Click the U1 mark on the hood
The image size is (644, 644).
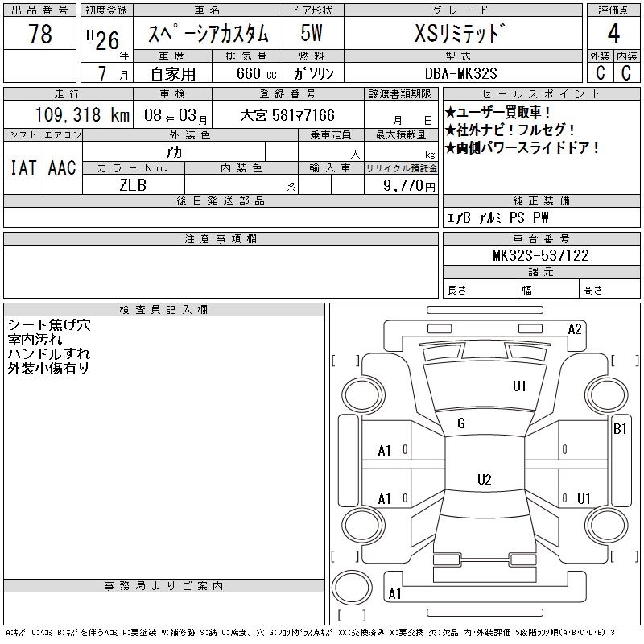point(519,386)
